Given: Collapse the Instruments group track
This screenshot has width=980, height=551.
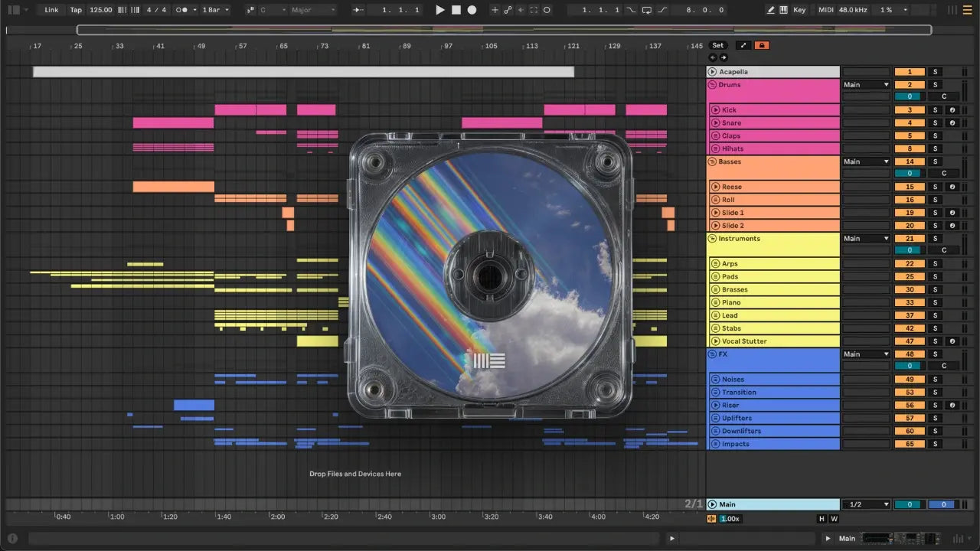Looking at the screenshot, I should [712, 239].
